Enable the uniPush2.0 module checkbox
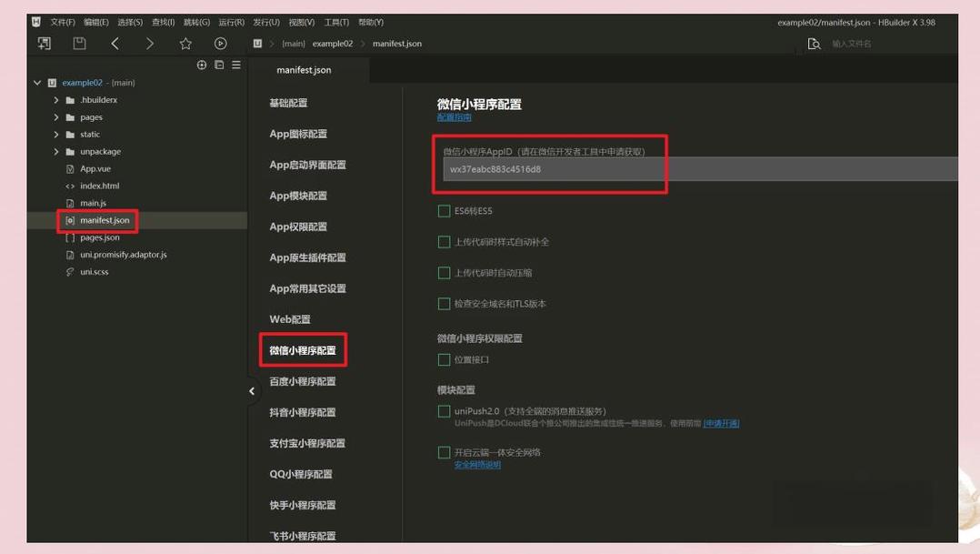Viewport: 980px width, 554px height. [444, 411]
